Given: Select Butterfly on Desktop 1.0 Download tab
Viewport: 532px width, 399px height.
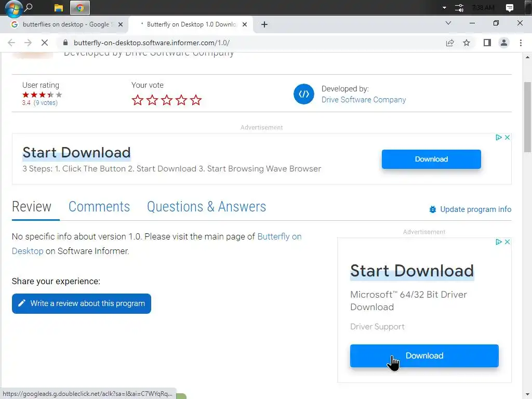Looking at the screenshot, I should (x=191, y=24).
